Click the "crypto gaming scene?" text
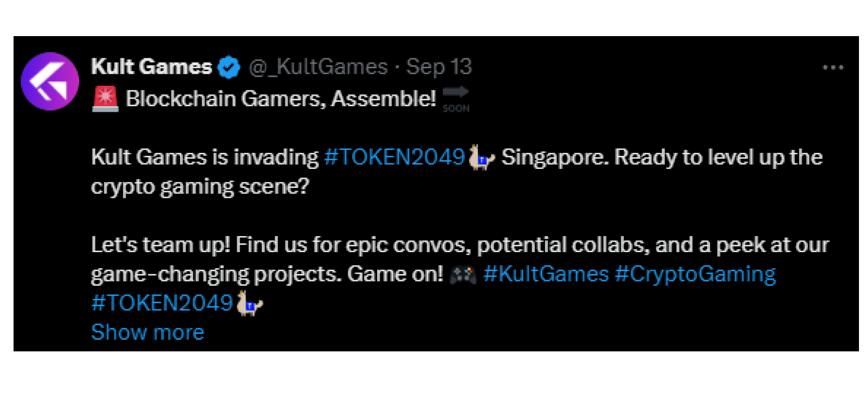The image size is (868, 403). point(200,187)
